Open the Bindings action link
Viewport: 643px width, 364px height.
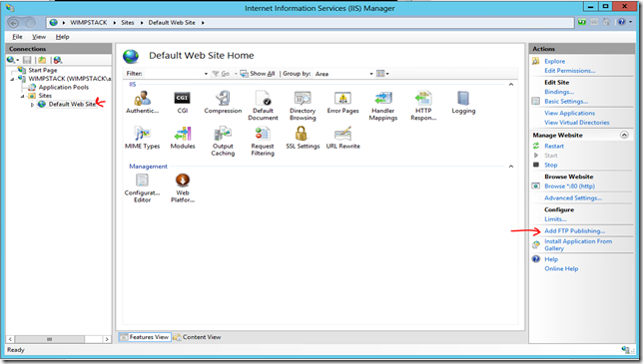[x=559, y=92]
